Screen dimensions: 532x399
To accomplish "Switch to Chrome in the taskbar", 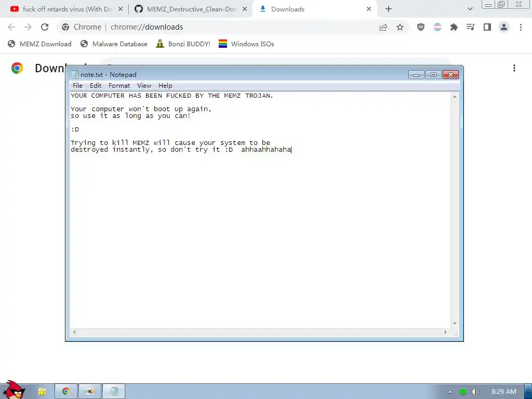I will [x=66, y=392].
